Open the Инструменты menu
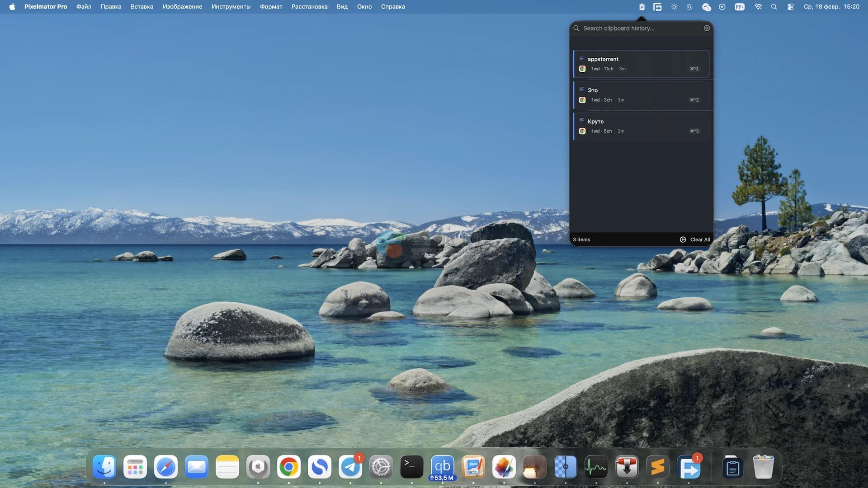Screen dimensions: 868x488 point(231,7)
